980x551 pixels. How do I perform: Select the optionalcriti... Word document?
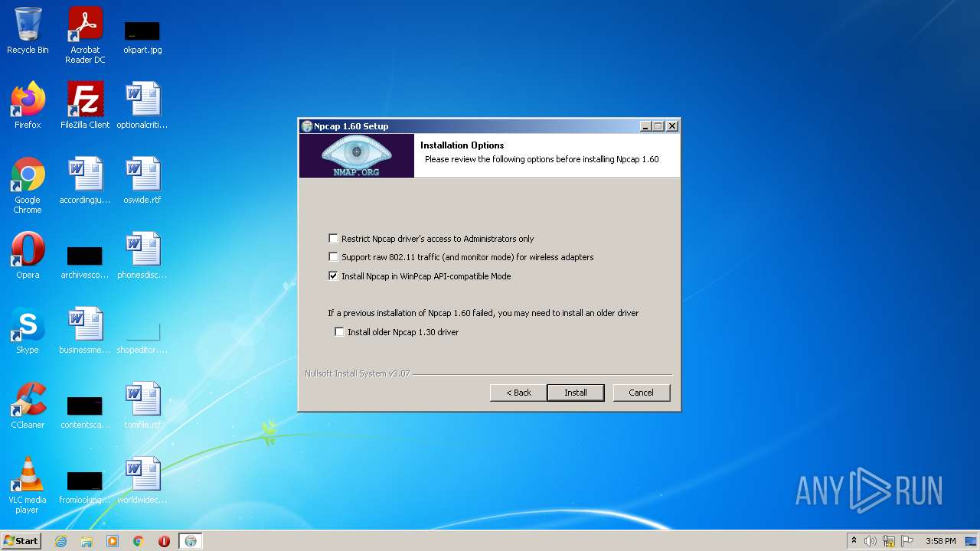(x=142, y=106)
